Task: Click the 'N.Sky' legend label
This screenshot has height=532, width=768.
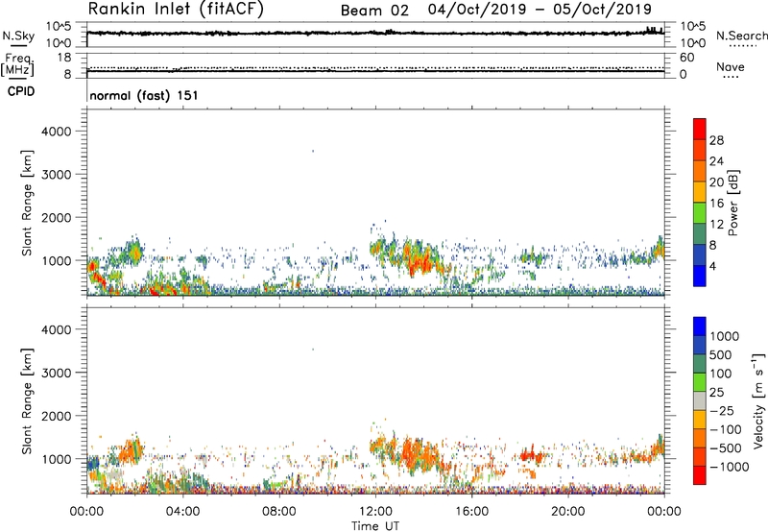Action: (x=18, y=36)
